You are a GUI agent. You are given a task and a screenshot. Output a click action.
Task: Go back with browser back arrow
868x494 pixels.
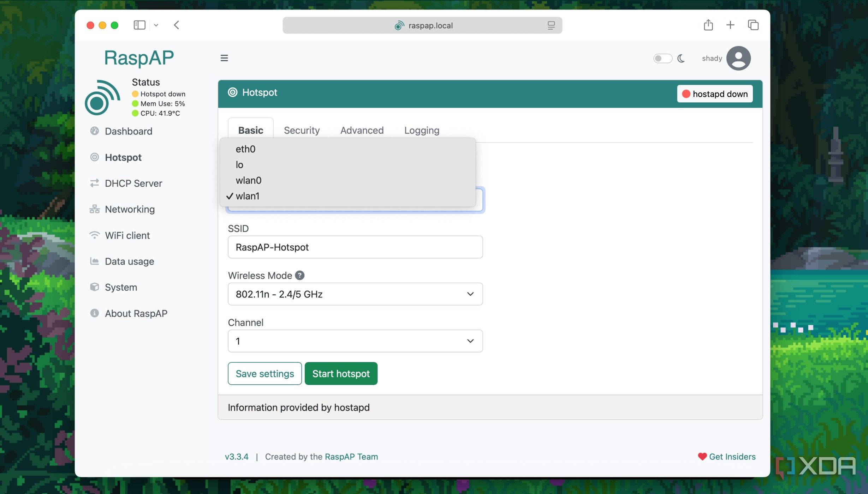click(177, 25)
